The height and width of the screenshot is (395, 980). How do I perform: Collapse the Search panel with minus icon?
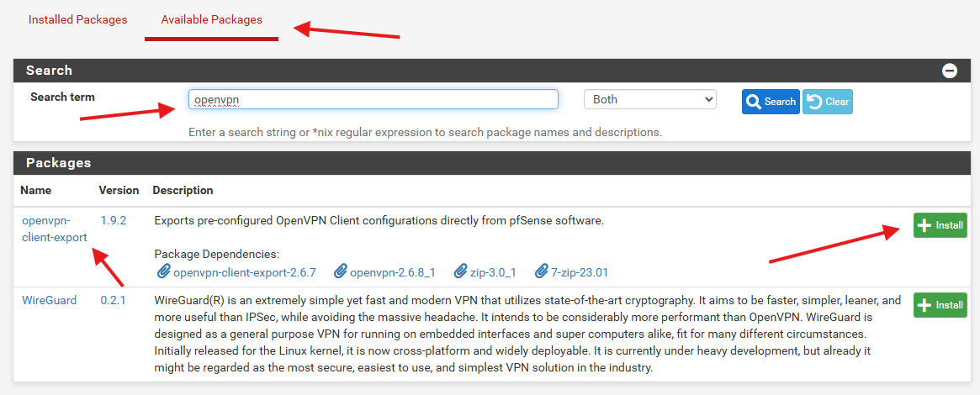(x=950, y=71)
